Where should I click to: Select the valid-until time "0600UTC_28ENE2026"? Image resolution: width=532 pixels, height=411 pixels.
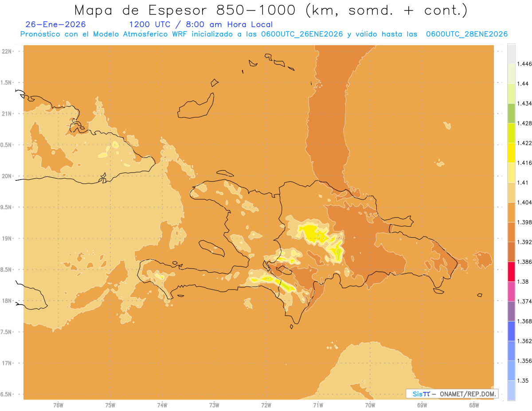click(x=467, y=34)
